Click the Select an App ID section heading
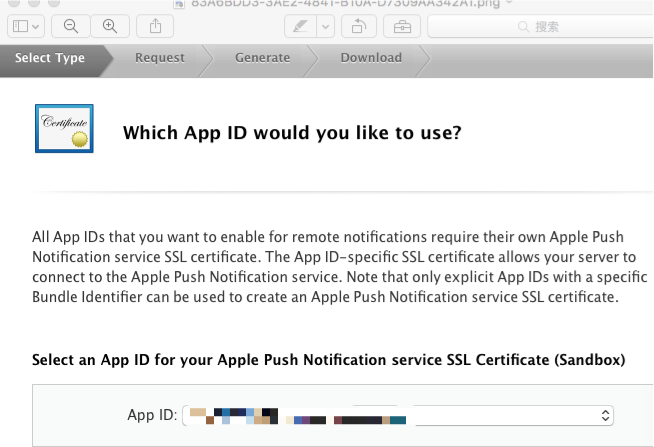654x447 pixels. pyautogui.click(x=329, y=360)
